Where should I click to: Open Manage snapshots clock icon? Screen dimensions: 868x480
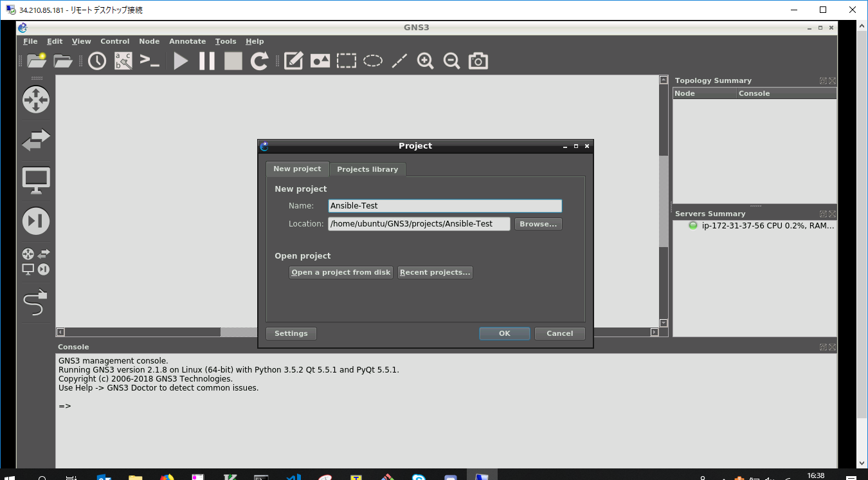(x=97, y=60)
